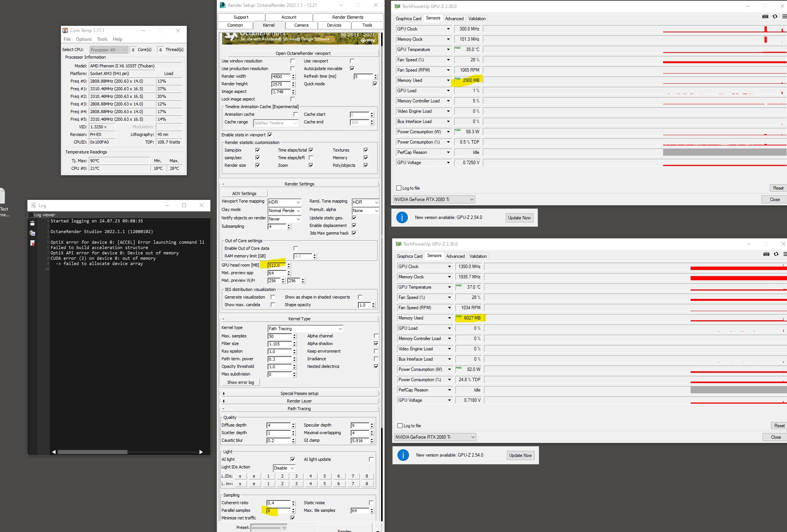
Task: Click the clear log red-X icon
Action: tap(32, 243)
